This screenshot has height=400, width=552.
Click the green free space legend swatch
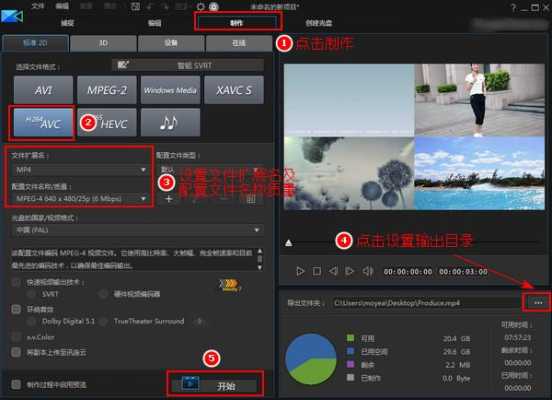click(x=350, y=338)
